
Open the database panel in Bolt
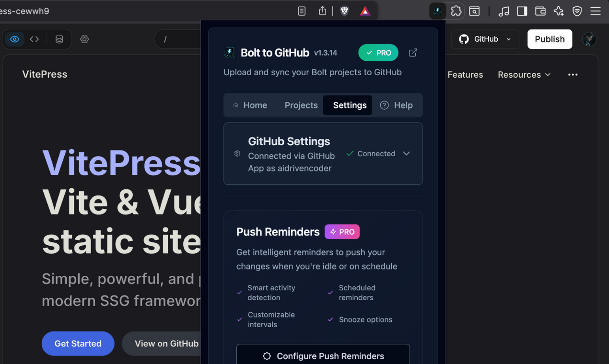pos(59,39)
